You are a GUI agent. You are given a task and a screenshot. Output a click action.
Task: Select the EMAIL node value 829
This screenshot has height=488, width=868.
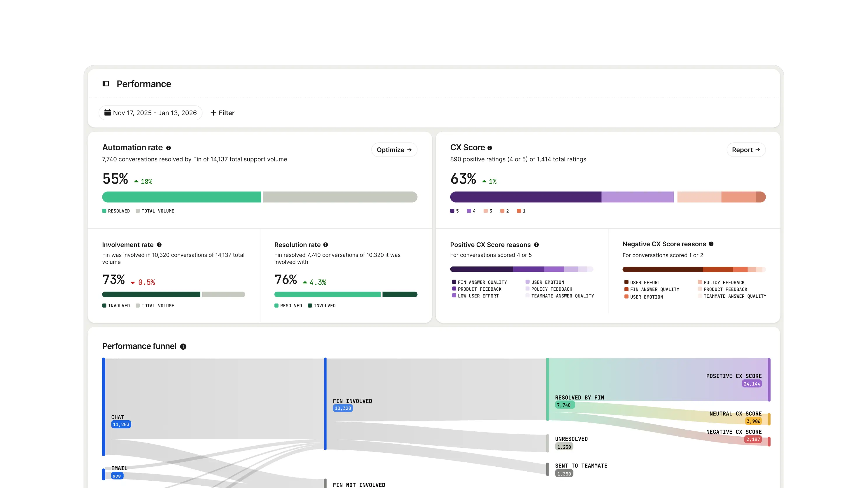pyautogui.click(x=117, y=477)
